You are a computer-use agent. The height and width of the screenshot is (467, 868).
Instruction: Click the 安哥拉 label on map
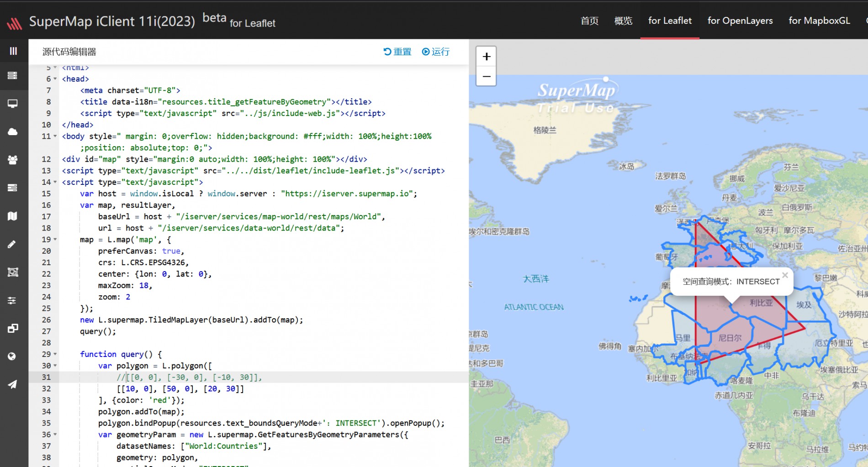click(759, 446)
